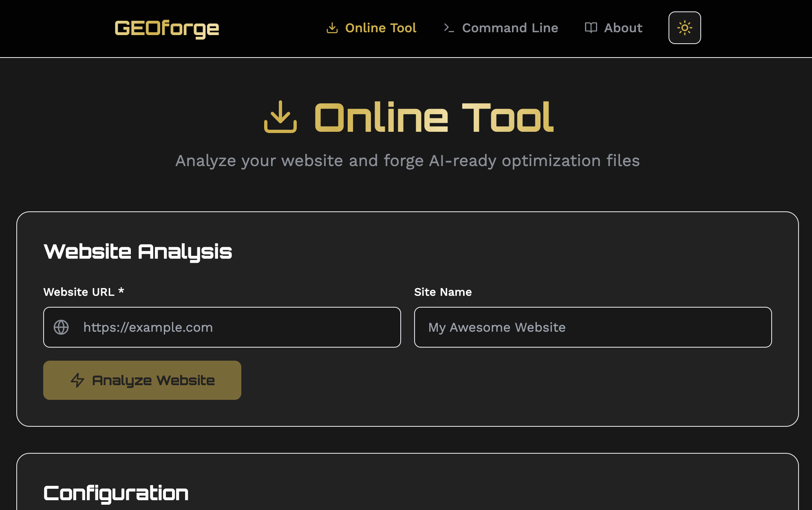This screenshot has height=510, width=812.
Task: Click the Configuration section heading
Action: 116,493
